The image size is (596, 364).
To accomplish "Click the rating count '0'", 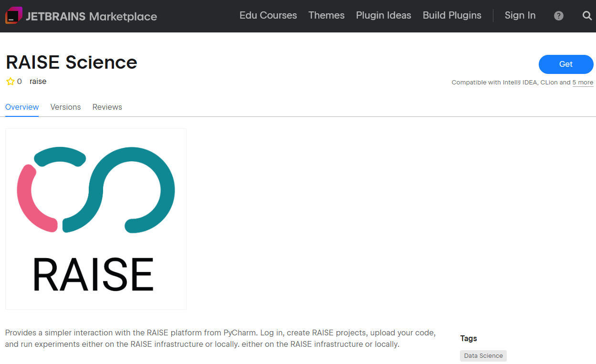I will tap(19, 82).
